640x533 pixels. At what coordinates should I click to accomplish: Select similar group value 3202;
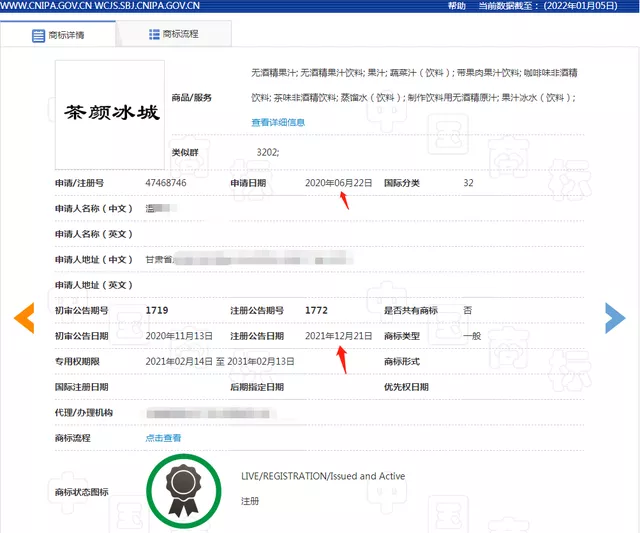click(268, 152)
